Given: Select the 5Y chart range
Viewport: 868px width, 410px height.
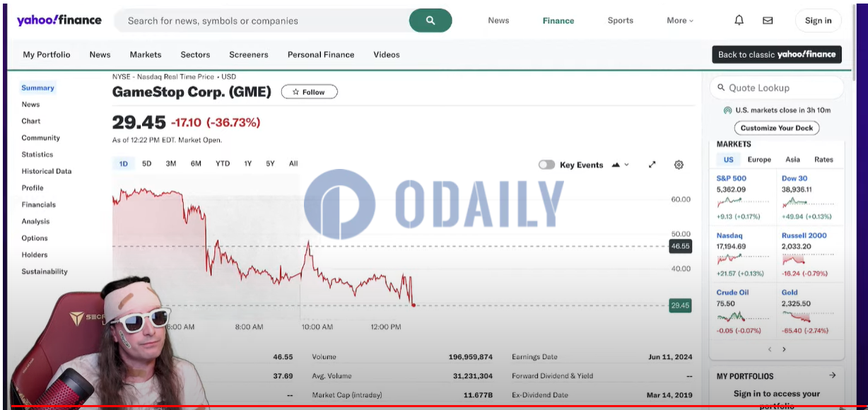Looking at the screenshot, I should [x=270, y=163].
